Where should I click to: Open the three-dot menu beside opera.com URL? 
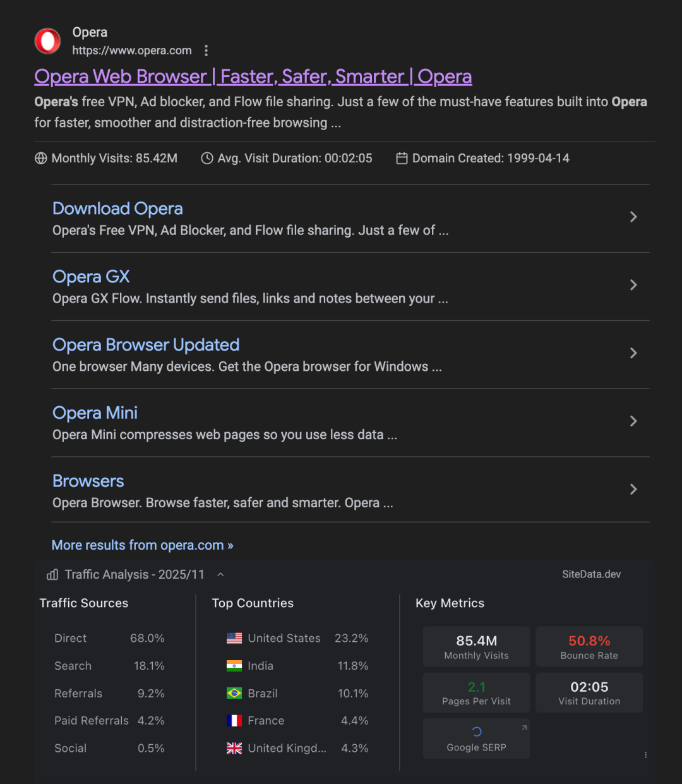point(206,51)
